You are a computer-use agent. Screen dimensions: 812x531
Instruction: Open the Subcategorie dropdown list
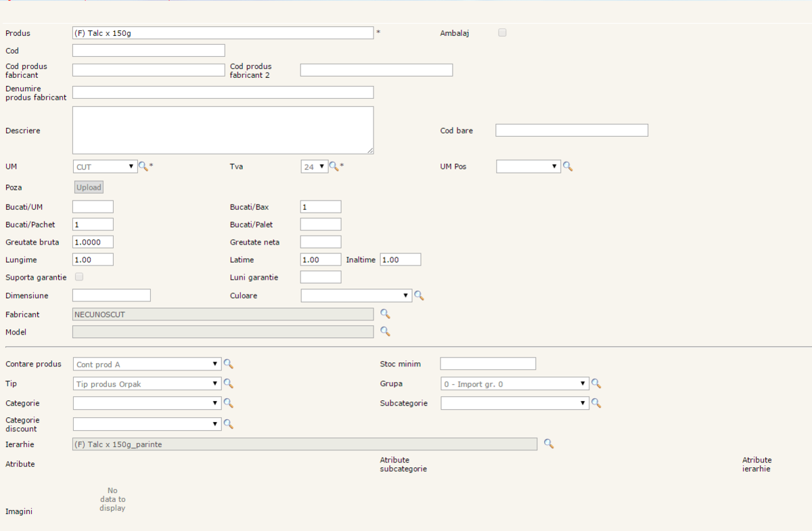point(514,403)
